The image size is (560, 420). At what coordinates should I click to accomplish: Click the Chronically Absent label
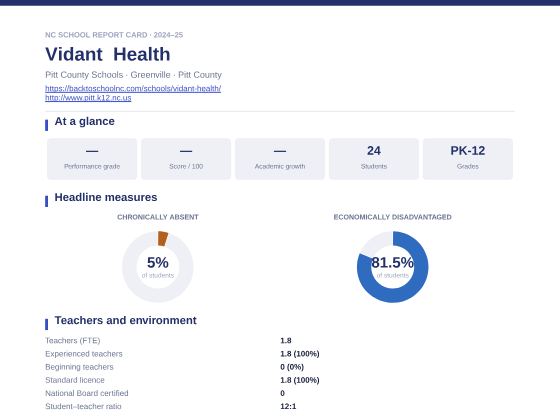(x=158, y=217)
